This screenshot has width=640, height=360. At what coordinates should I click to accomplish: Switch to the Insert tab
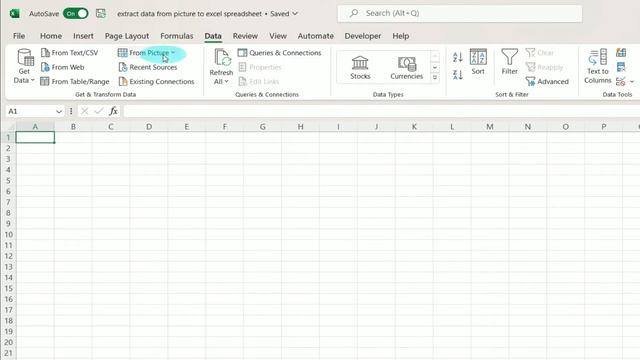[x=83, y=36]
